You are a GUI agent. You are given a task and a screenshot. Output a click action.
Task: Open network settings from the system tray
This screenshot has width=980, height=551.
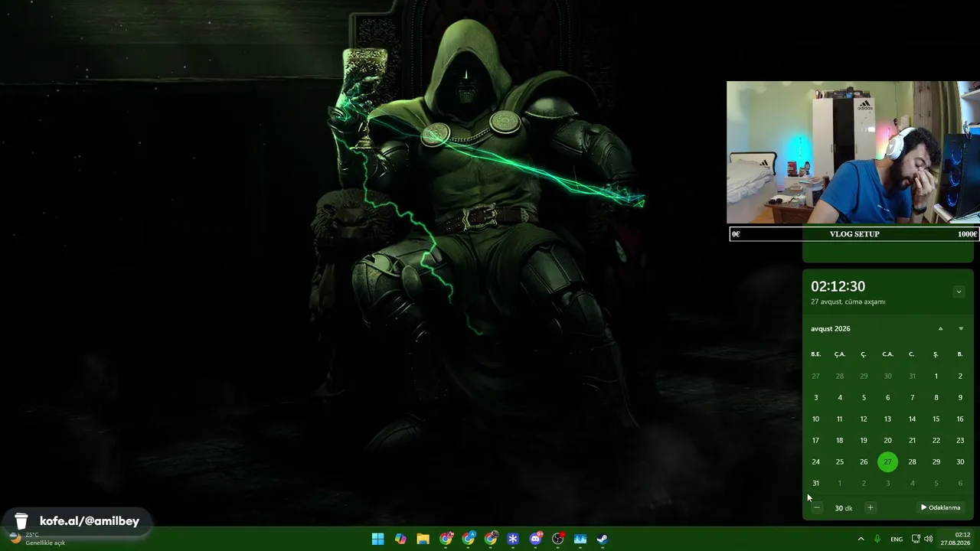tap(916, 539)
